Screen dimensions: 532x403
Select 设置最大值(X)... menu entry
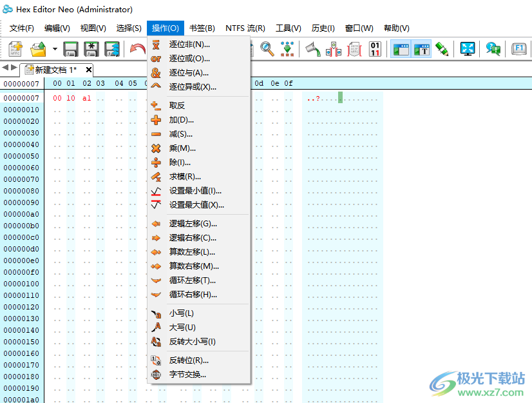199,205
